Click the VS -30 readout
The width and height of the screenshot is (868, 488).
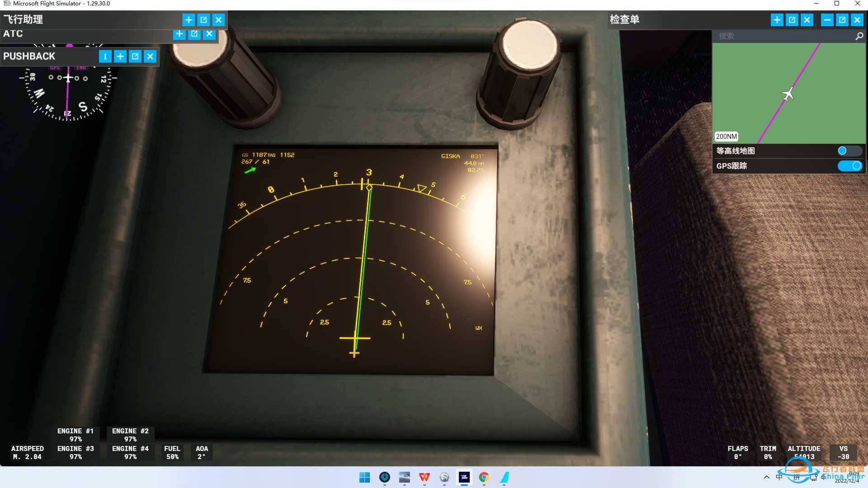click(844, 453)
